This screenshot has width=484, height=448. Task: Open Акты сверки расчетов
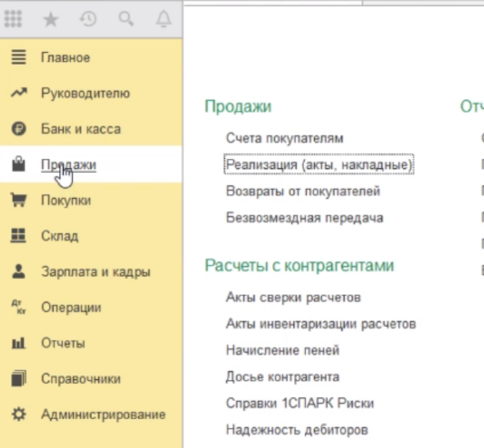(x=293, y=297)
